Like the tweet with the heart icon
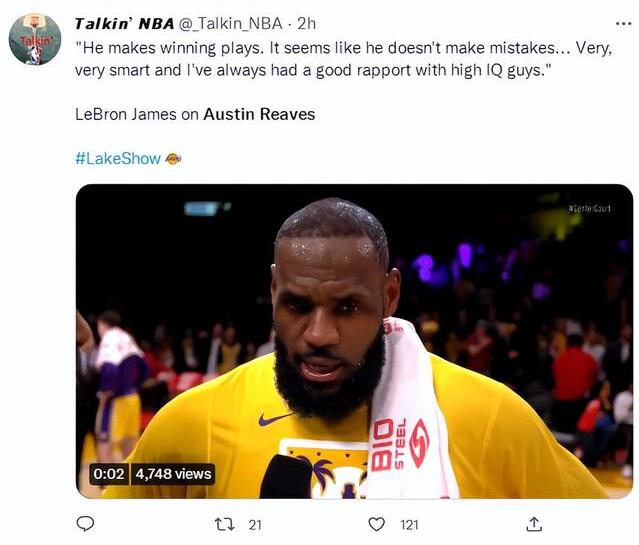Image resolution: width=639 pixels, height=545 pixels. point(377,523)
